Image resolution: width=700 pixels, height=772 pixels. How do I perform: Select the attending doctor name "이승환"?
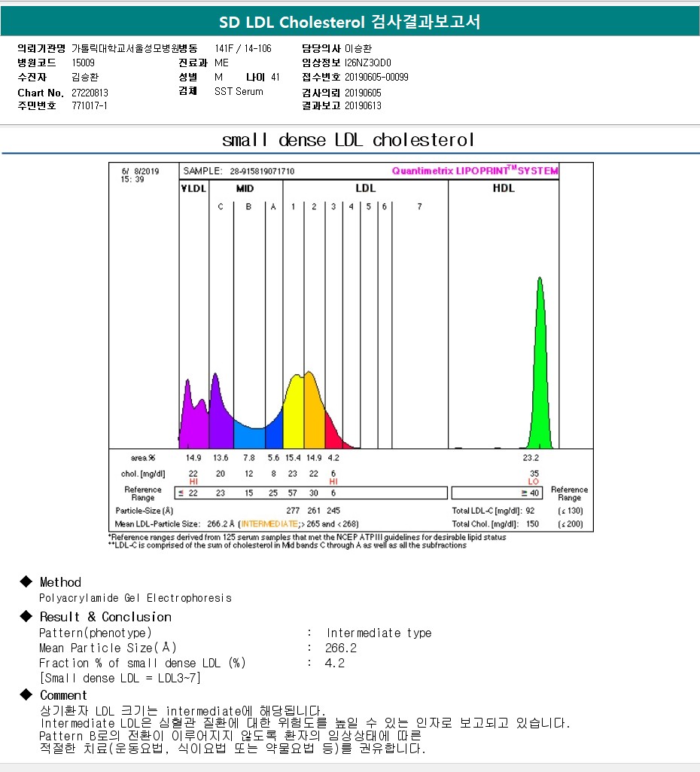[358, 48]
